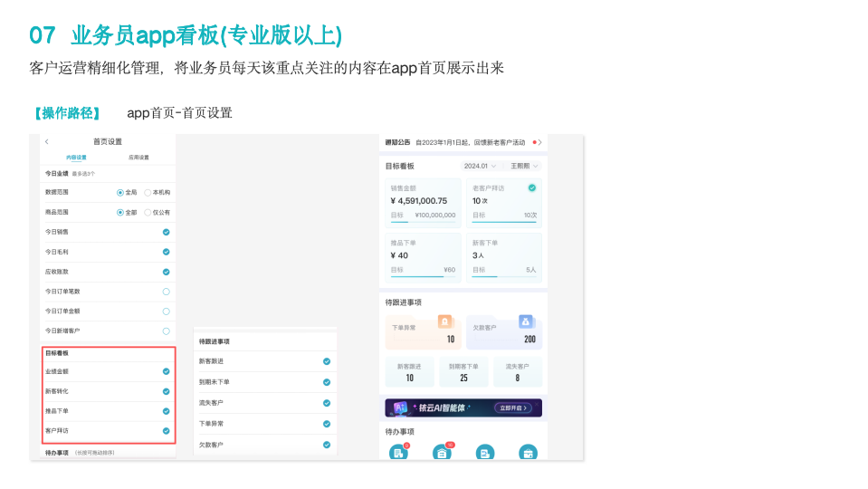
Task: Open the 老客户拜访 target card
Action: click(x=504, y=203)
